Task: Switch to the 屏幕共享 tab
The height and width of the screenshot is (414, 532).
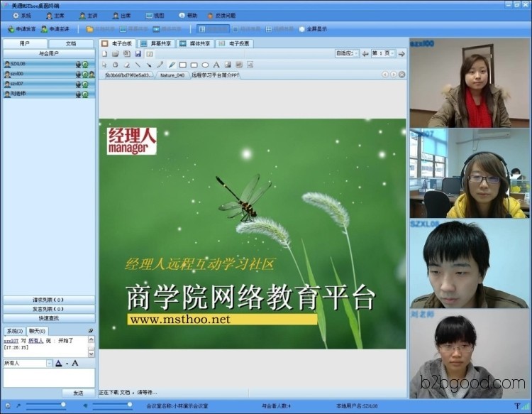Action: pyautogui.click(x=156, y=43)
